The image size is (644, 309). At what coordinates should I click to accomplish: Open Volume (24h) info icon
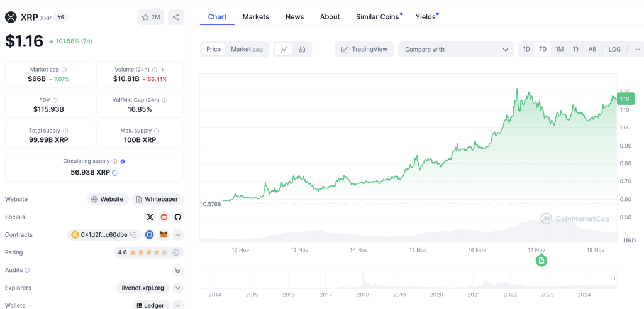pyautogui.click(x=155, y=70)
